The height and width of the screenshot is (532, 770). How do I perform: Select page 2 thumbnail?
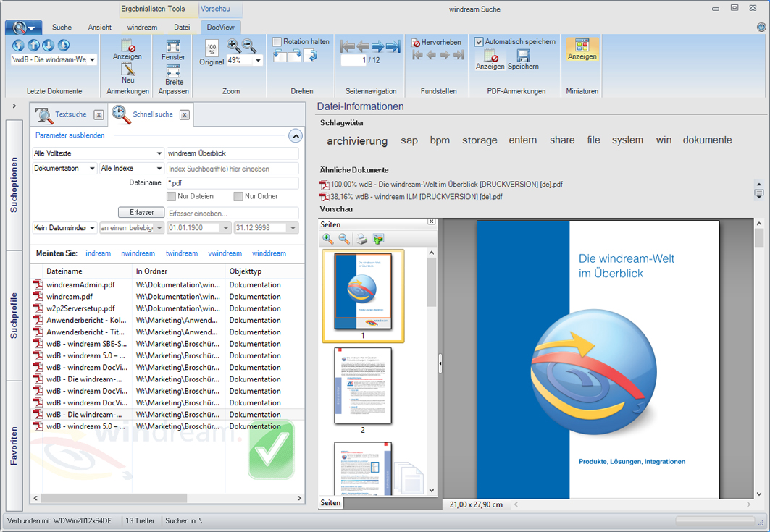(363, 386)
